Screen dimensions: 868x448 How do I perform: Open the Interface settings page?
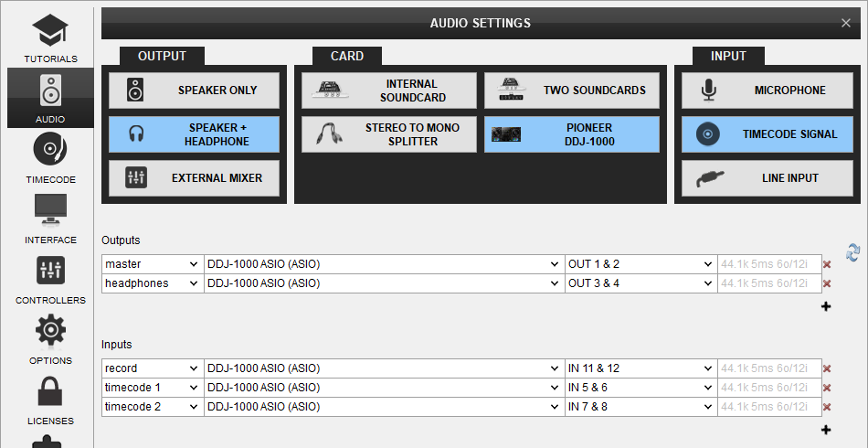(50, 218)
